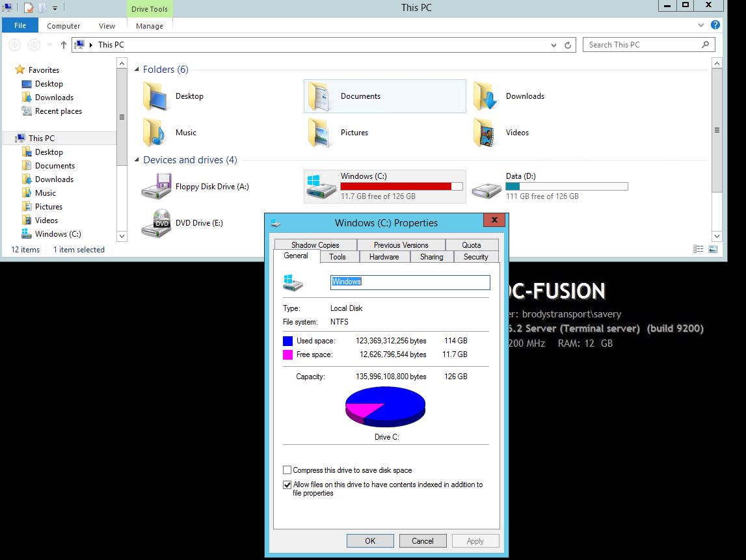Screen dimensions: 746x560
Task: Click the Help question mark icon
Action: coord(716,25)
